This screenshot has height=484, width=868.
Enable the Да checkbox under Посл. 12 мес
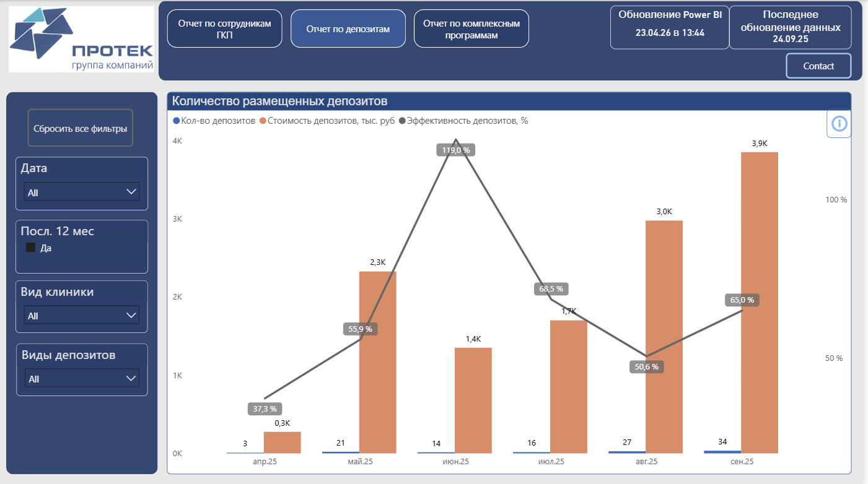pos(30,248)
